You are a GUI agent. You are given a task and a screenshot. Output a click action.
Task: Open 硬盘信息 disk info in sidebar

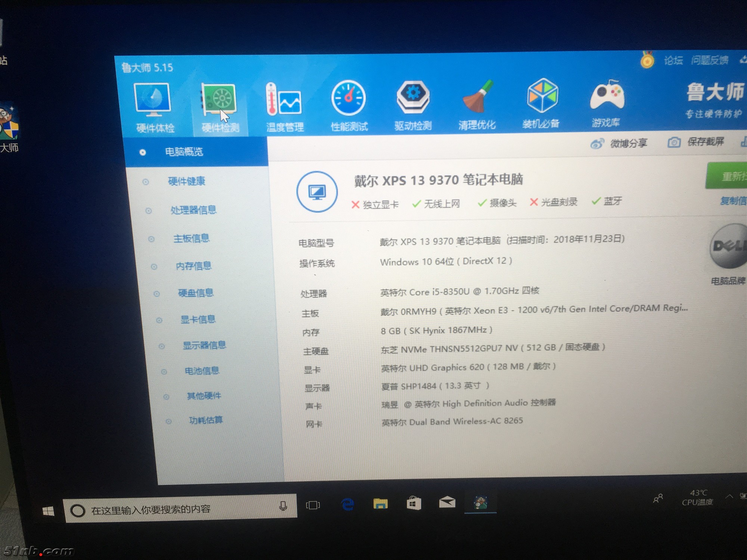[196, 293]
